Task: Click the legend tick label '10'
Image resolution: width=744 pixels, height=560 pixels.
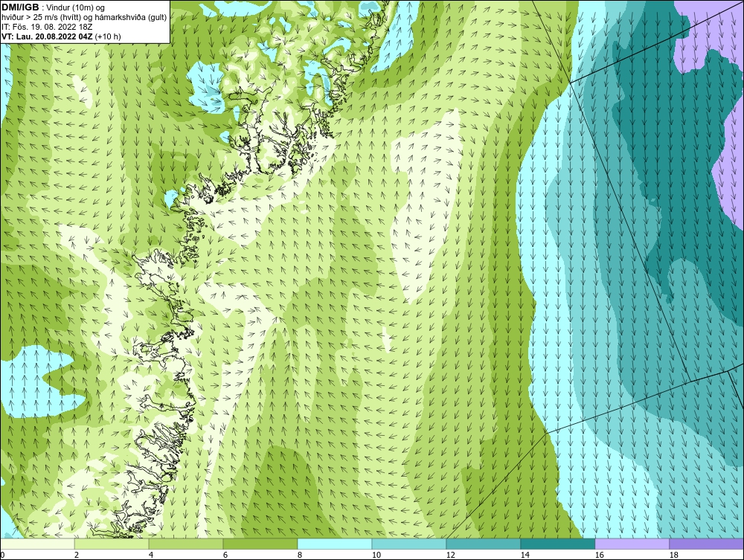Action: coord(376,555)
